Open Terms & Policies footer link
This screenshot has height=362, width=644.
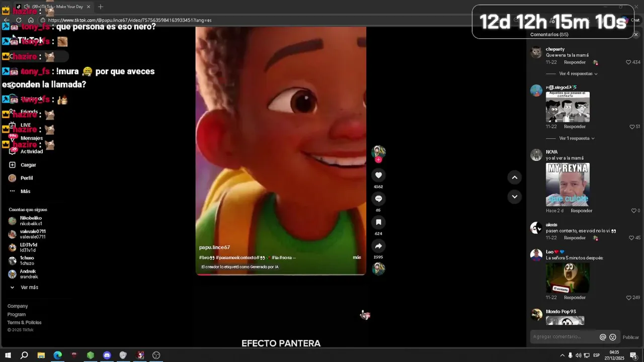24,323
